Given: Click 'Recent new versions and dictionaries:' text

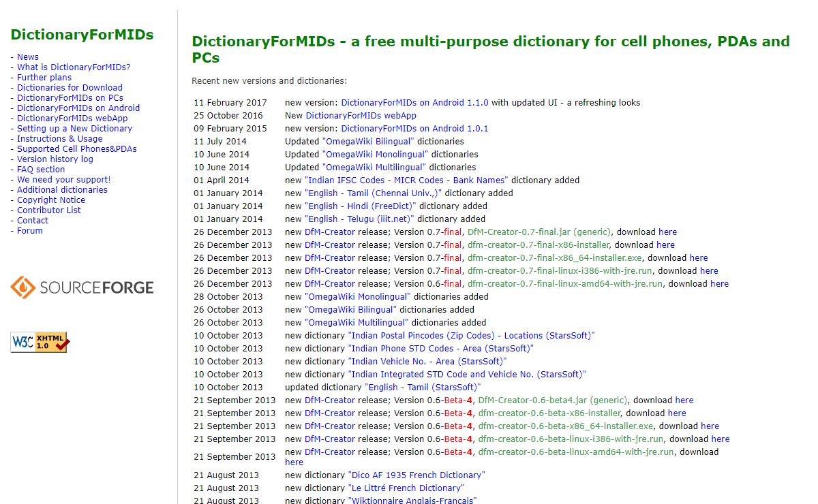Looking at the screenshot, I should [269, 81].
